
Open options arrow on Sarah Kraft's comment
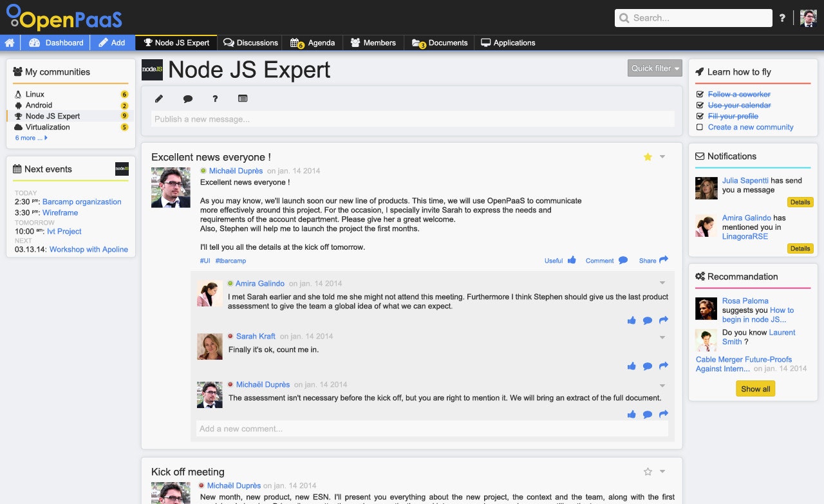click(662, 337)
